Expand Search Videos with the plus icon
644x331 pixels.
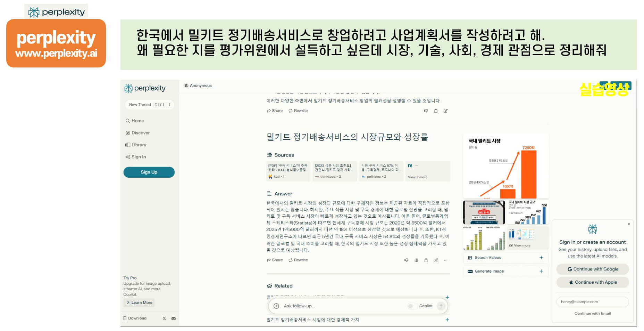541,258
